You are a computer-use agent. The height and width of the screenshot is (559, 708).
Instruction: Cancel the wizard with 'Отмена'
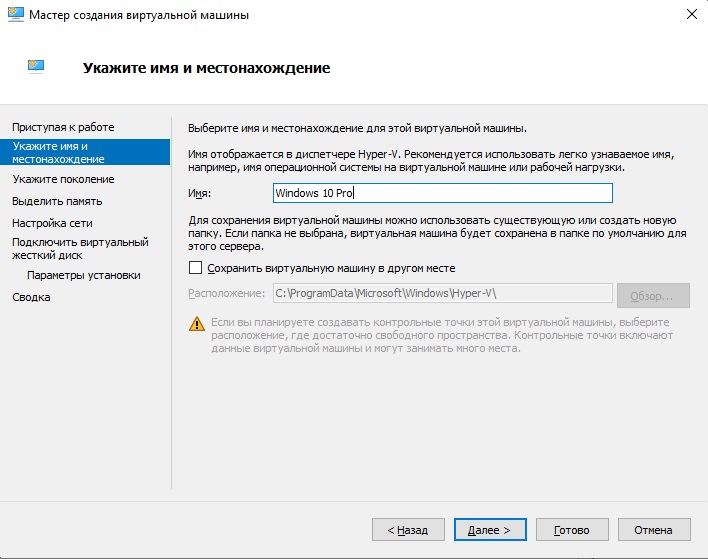tap(654, 529)
